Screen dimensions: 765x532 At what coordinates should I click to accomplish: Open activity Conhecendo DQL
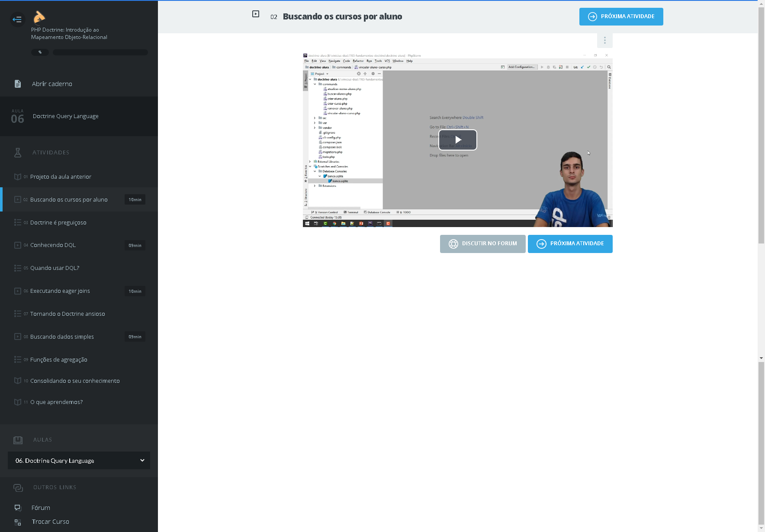(53, 245)
